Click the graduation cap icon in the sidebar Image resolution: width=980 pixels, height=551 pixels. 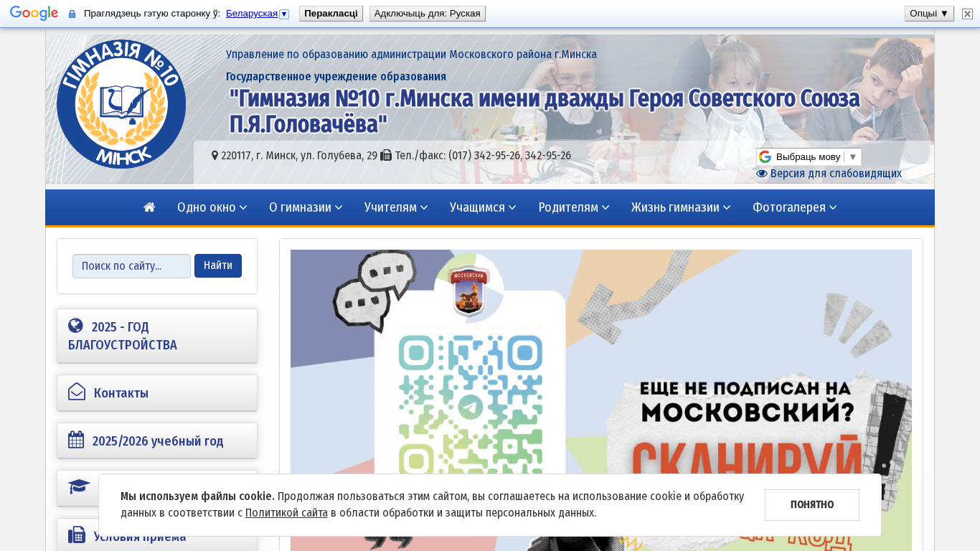click(79, 487)
